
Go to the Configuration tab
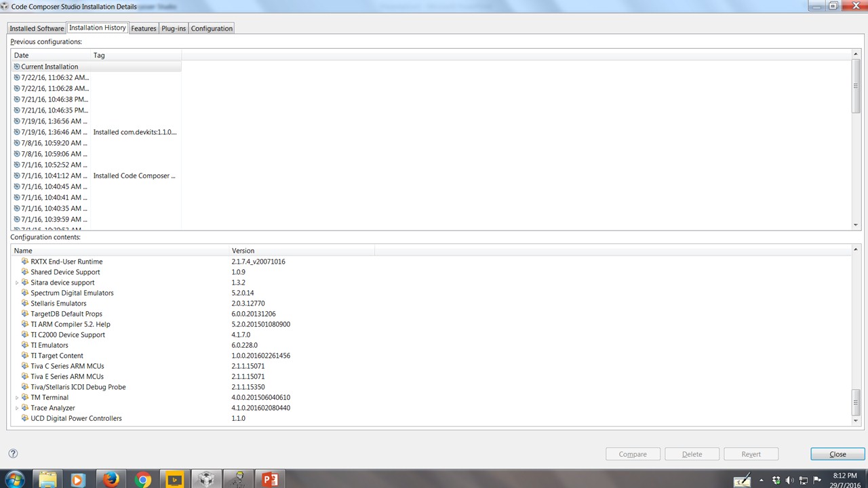click(x=212, y=28)
